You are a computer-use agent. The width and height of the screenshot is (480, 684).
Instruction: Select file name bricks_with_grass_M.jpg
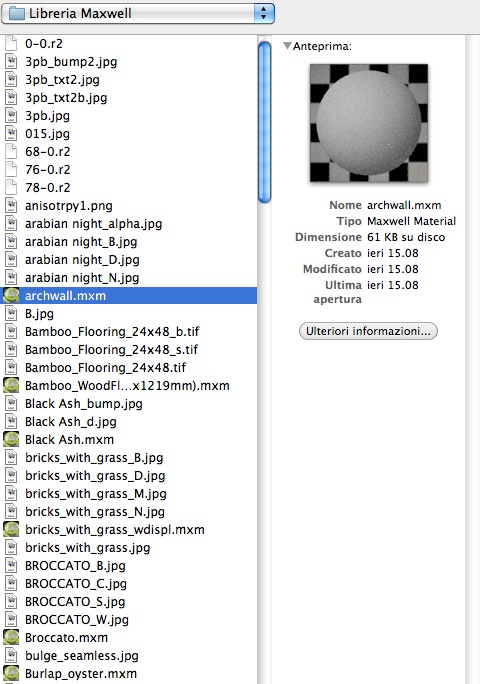pos(96,494)
